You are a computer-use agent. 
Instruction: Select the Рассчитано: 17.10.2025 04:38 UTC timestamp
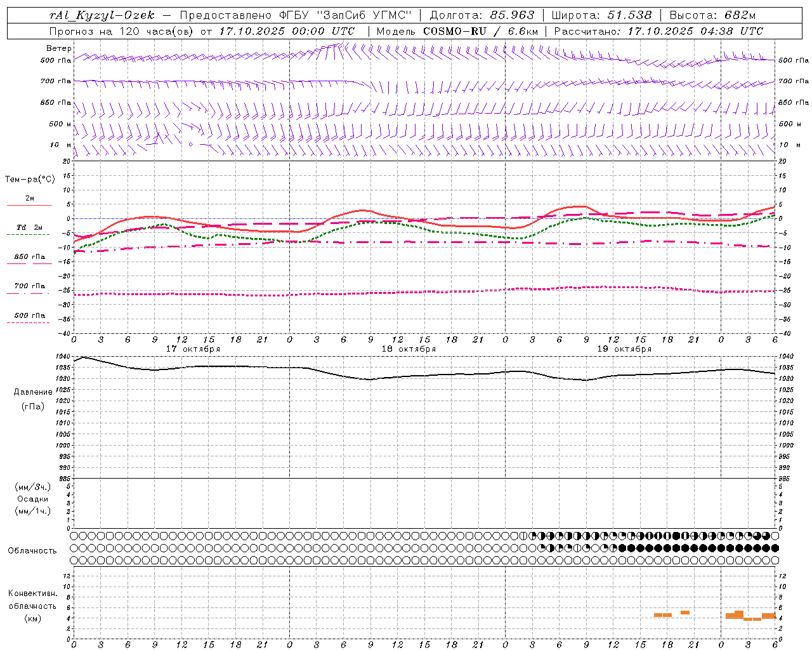(x=658, y=31)
